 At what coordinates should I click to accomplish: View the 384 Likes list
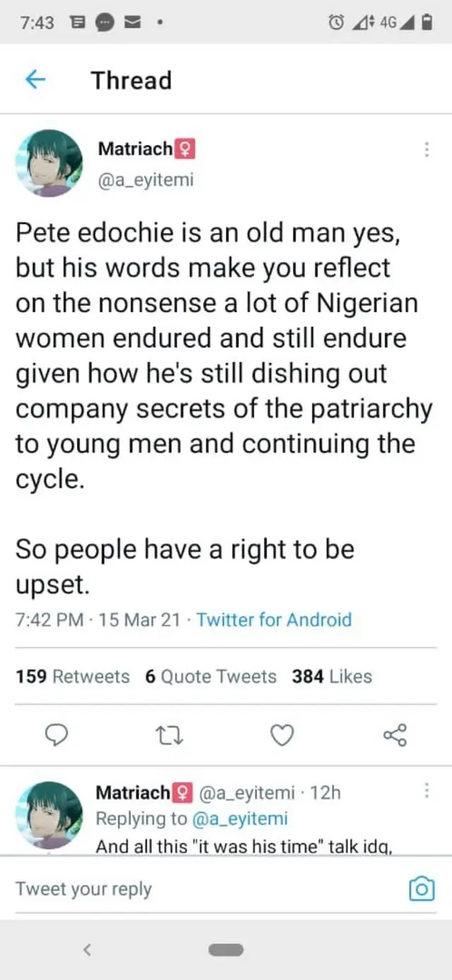click(331, 676)
